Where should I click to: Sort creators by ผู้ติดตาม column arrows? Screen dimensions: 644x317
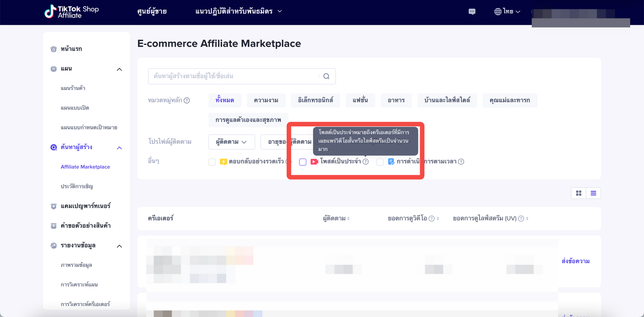348,219
